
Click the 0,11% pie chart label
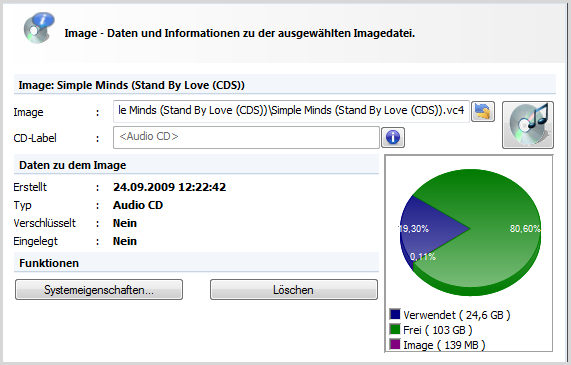[x=423, y=257]
